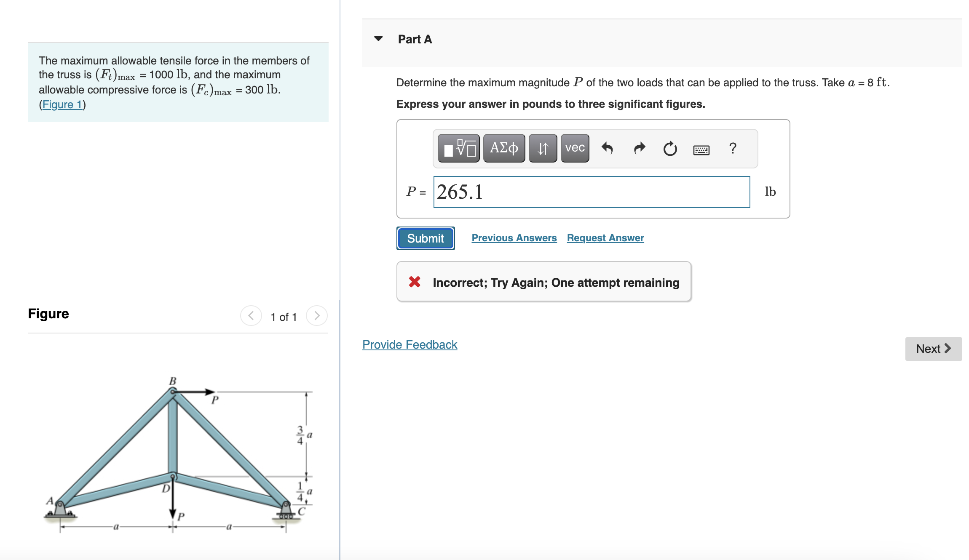Click the superscript/subscript arrows icon

(x=542, y=148)
